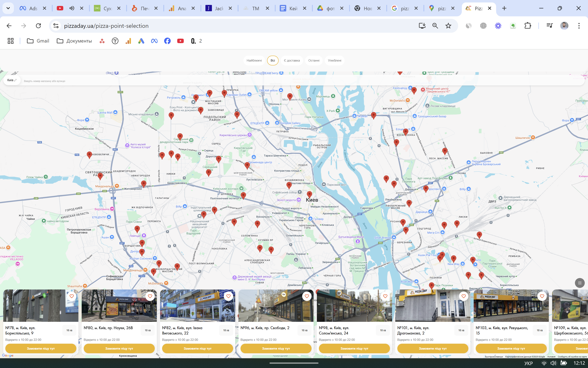Open a new tab with plus button
Image resolution: width=588 pixels, height=368 pixels.
coord(504,8)
